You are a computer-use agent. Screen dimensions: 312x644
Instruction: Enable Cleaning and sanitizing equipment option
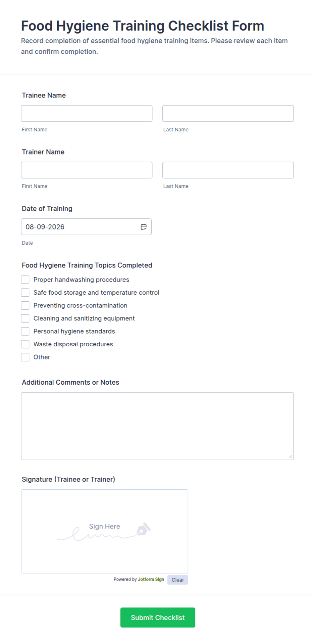tap(25, 318)
